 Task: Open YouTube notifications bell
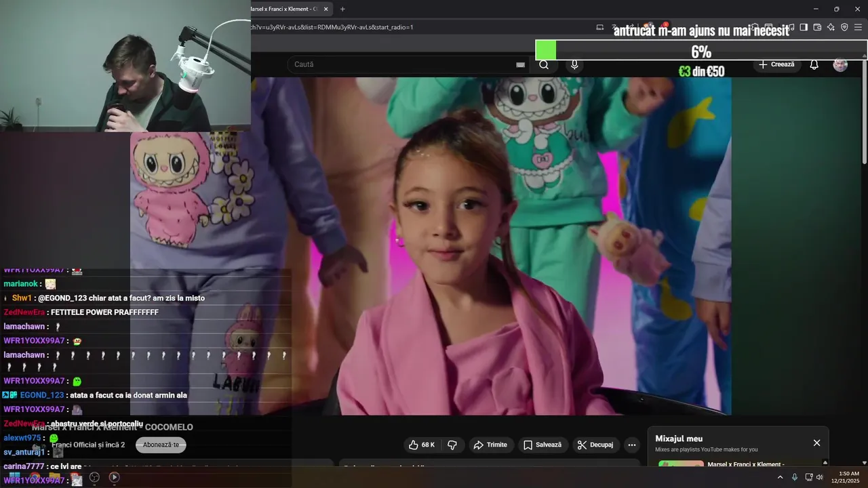814,64
